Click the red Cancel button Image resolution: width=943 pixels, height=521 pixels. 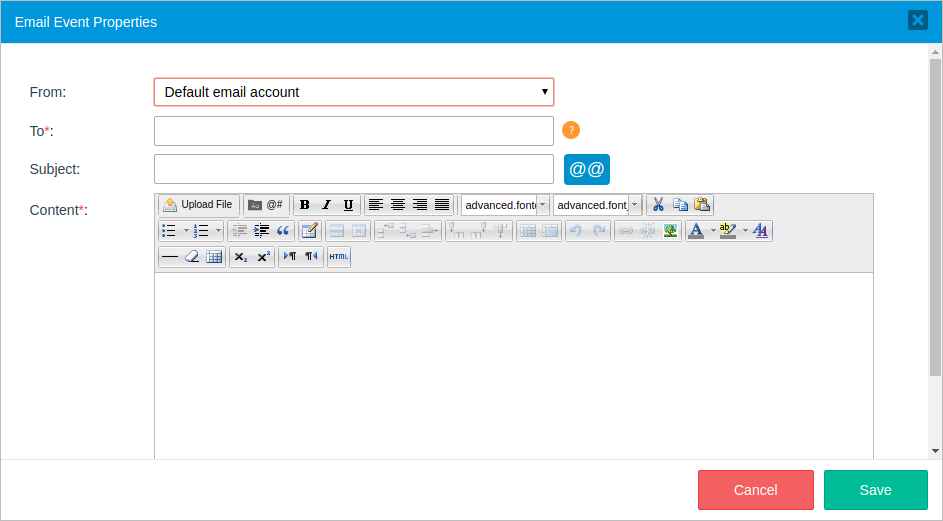755,490
